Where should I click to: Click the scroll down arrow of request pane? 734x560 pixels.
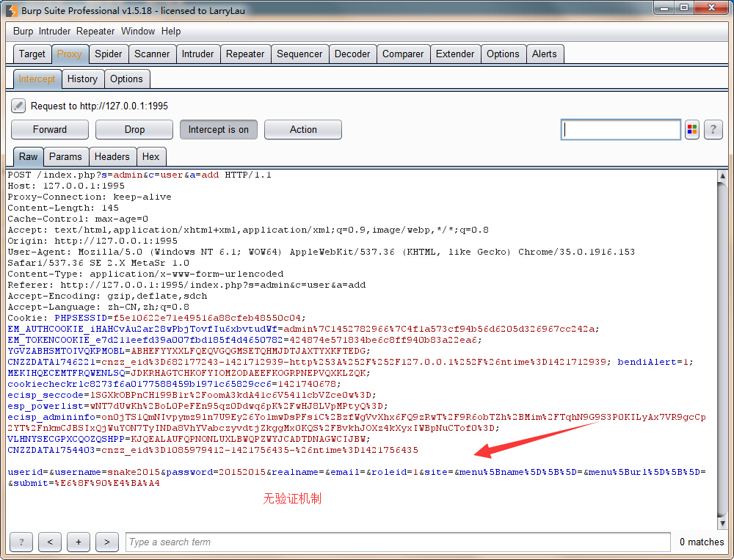722,523
